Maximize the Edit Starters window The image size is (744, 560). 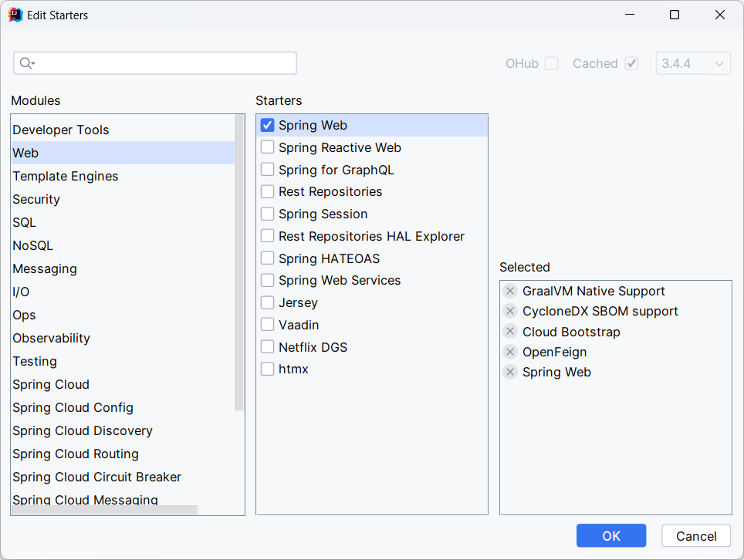(x=675, y=15)
